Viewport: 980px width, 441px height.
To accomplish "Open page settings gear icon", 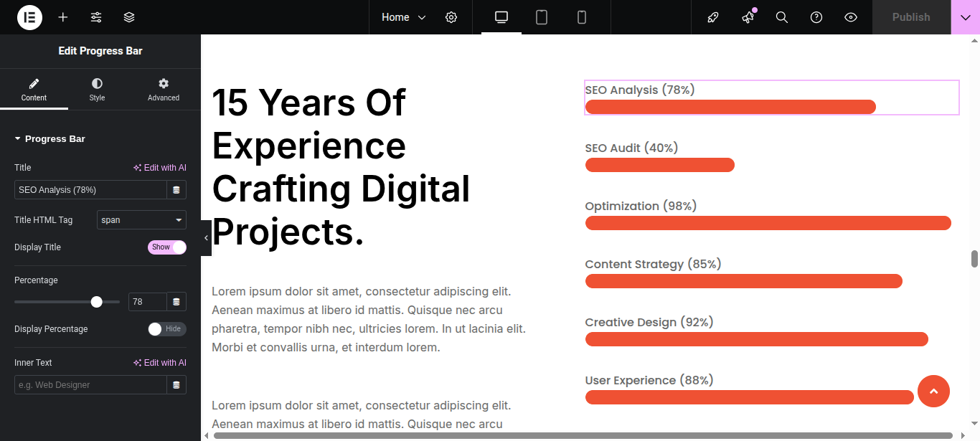I will coord(451,17).
